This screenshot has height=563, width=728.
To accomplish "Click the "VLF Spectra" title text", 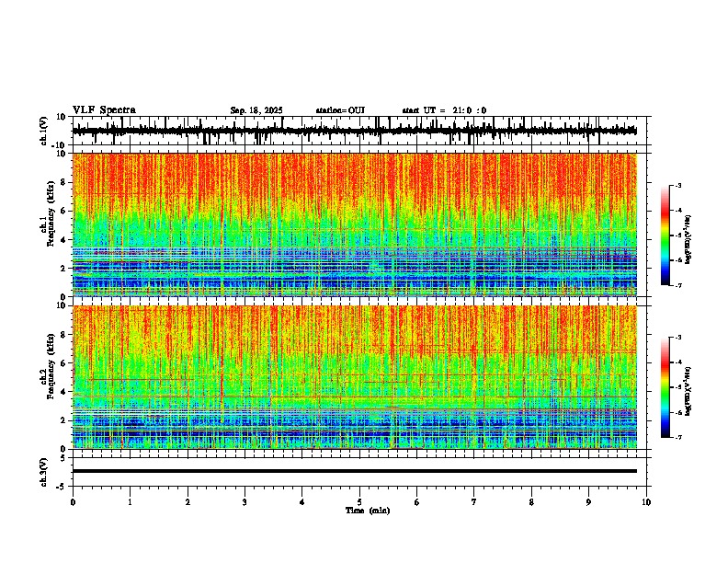I will point(104,110).
